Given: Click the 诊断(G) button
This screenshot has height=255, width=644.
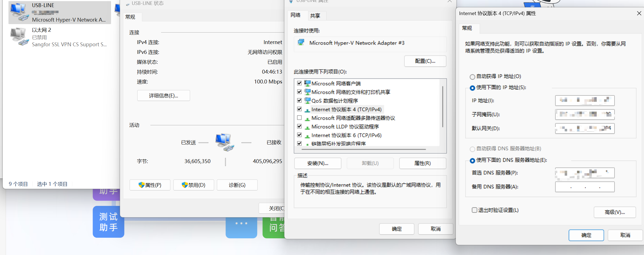Looking at the screenshot, I should tap(237, 185).
